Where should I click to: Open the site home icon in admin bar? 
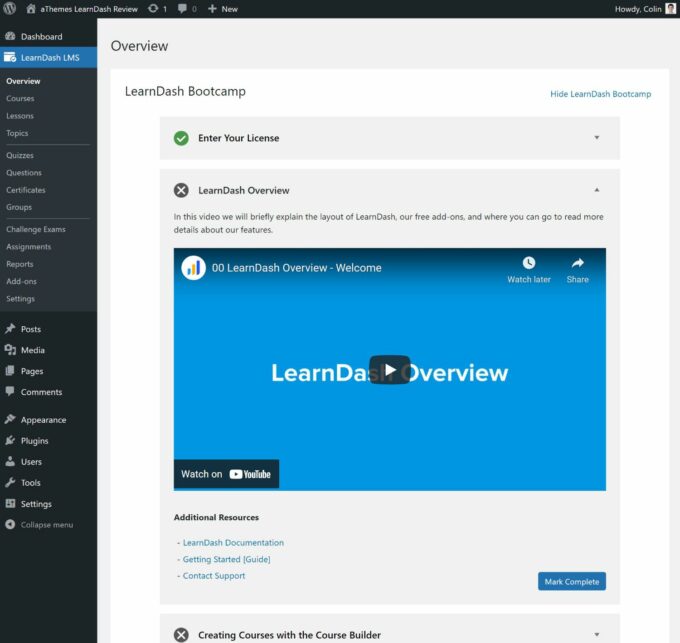click(x=31, y=9)
